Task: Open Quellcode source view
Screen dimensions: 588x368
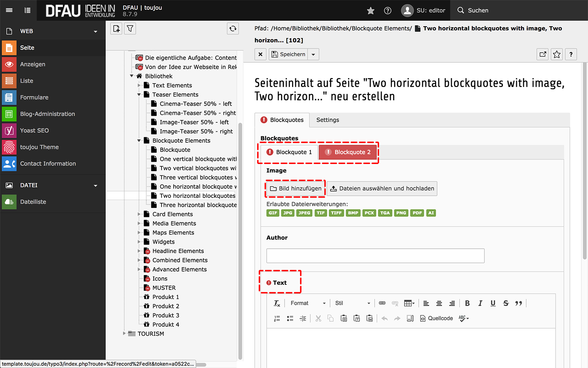Action: [436, 319]
